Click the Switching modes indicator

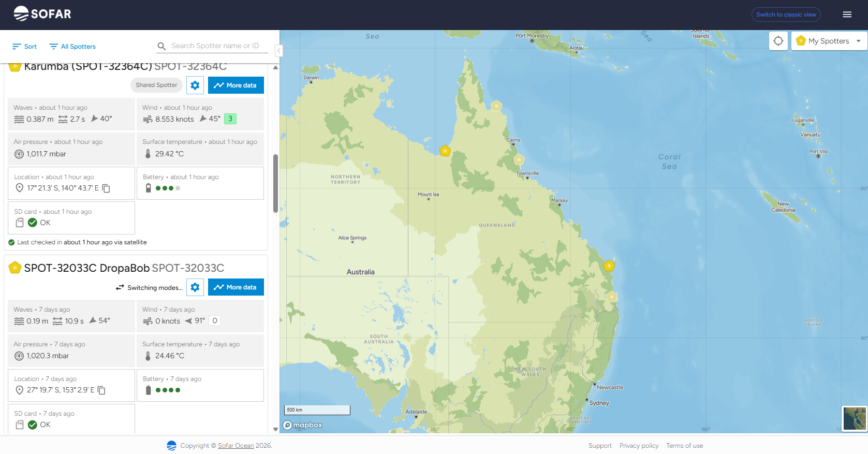tap(149, 287)
